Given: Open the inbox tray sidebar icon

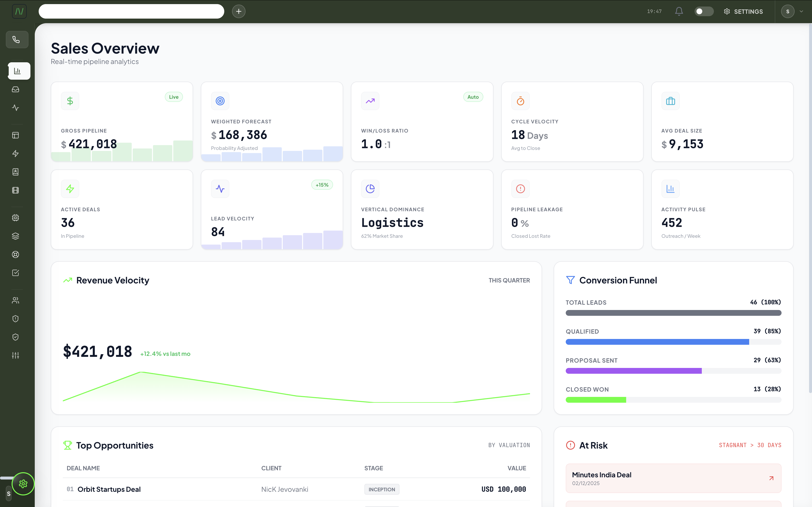Looking at the screenshot, I should click(15, 89).
